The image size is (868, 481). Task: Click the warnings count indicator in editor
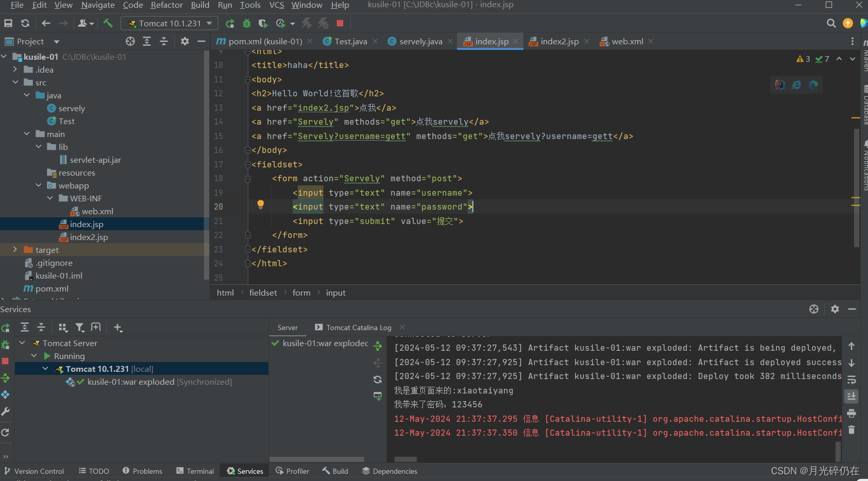803,59
